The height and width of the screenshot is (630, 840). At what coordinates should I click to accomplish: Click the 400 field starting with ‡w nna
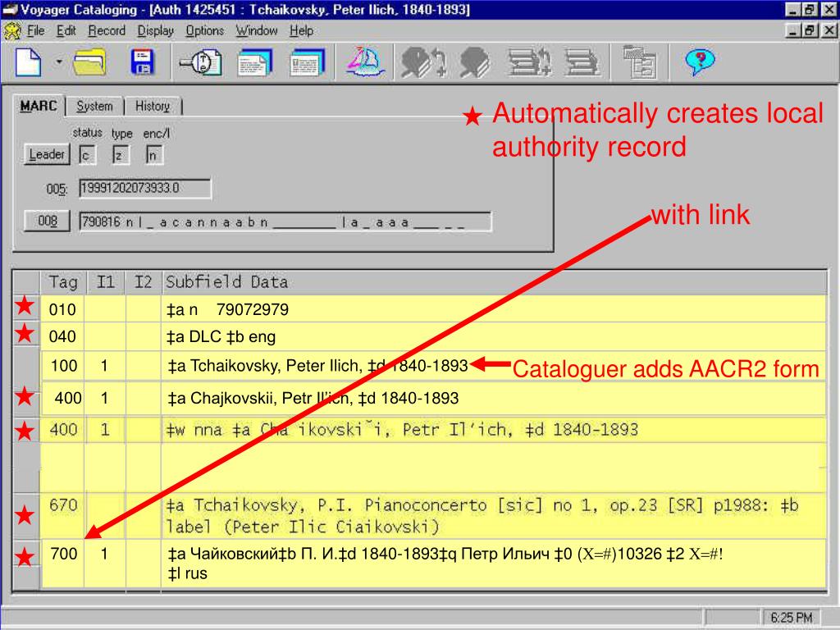coord(493,430)
